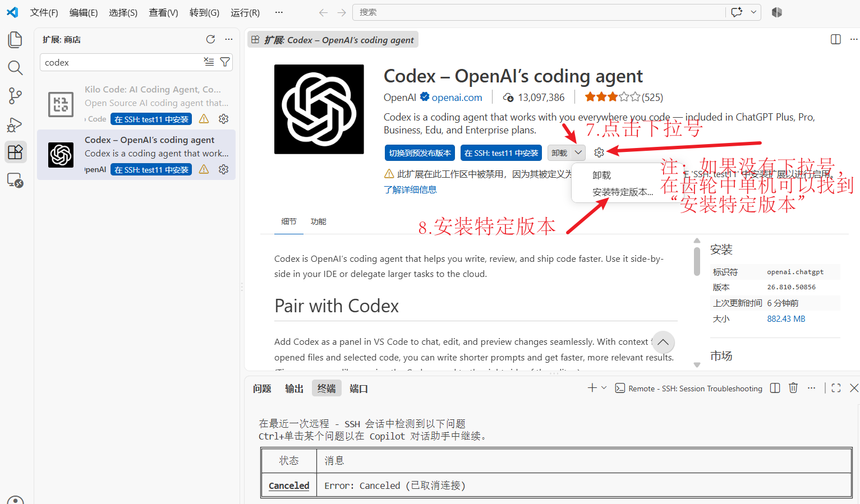860x504 pixels.
Task: Refresh the extensions marketplace list
Action: point(210,39)
